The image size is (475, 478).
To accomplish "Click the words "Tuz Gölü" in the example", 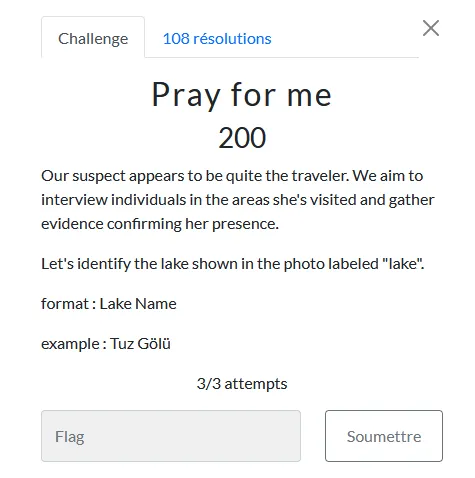I will point(140,344).
